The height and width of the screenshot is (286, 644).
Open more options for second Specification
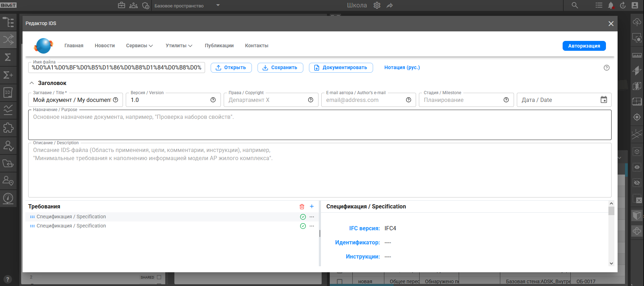(x=312, y=226)
